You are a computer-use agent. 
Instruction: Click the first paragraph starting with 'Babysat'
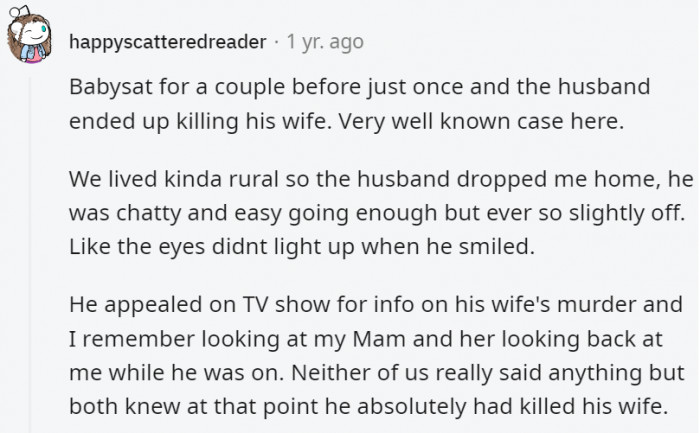(x=359, y=104)
